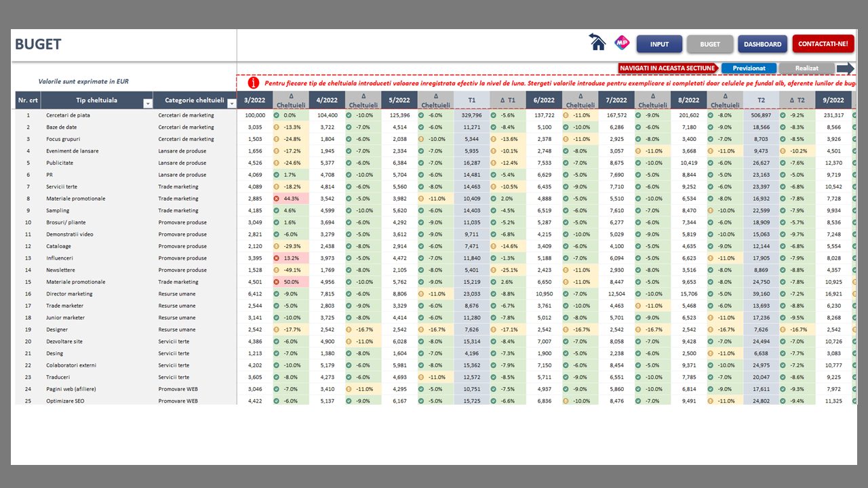Click red X icon beside 50.0%
This screenshot has height=488, width=868.
pos(277,282)
